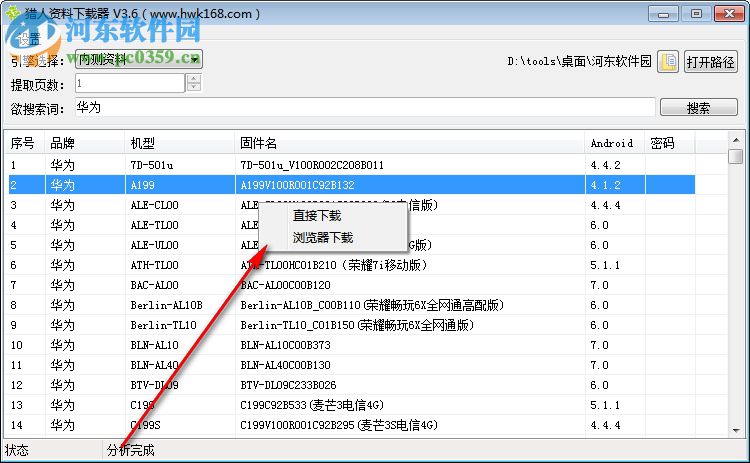
Task: Minimize the 猎人资料下载器 window
Action: (x=663, y=13)
